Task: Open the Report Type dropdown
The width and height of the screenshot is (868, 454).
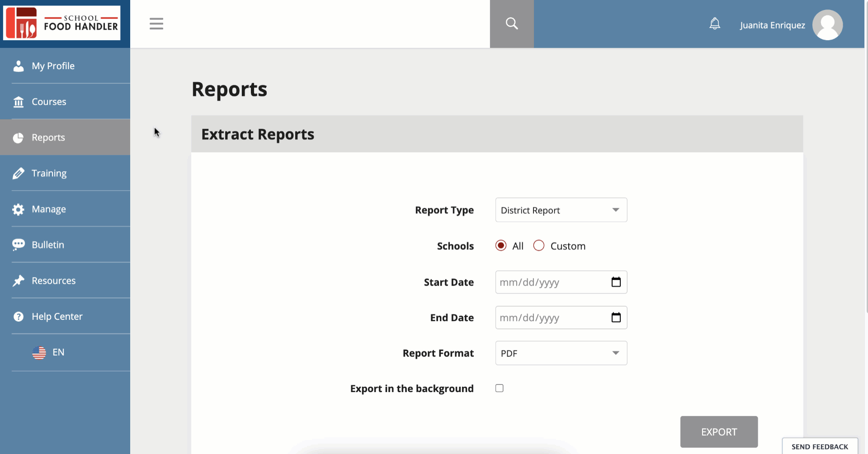Action: pos(561,210)
